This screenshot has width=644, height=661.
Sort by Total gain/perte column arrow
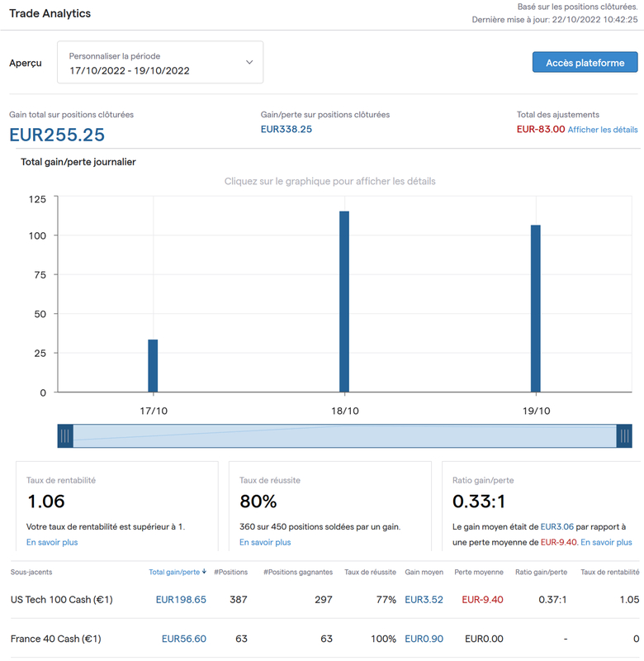click(204, 572)
